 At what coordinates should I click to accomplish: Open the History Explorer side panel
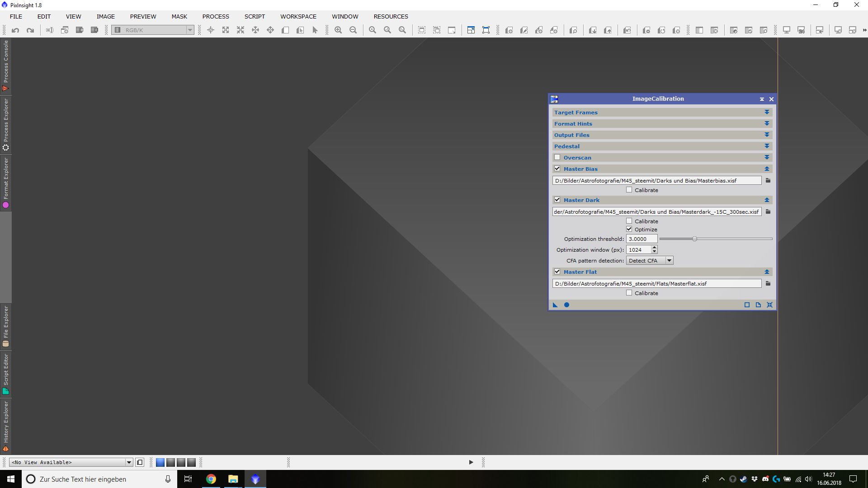pos(5,427)
